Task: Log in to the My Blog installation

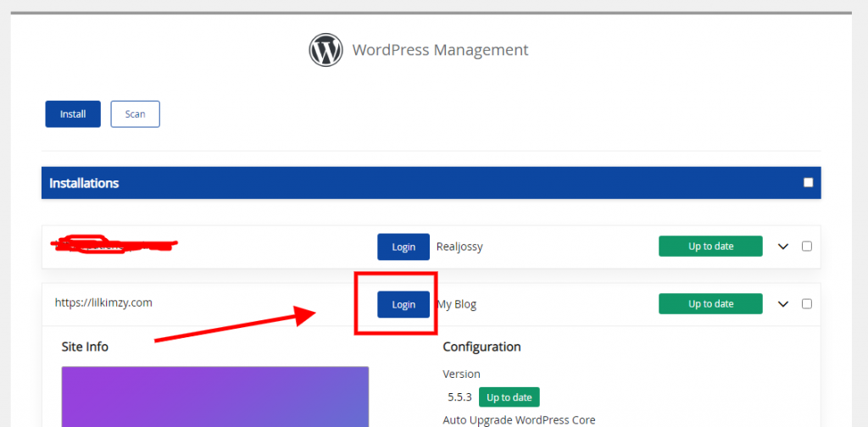Action: (403, 304)
